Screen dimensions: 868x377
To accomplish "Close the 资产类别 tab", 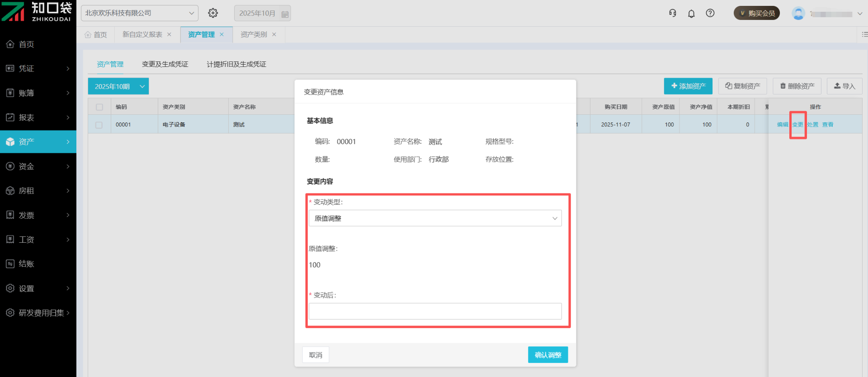I will point(274,34).
